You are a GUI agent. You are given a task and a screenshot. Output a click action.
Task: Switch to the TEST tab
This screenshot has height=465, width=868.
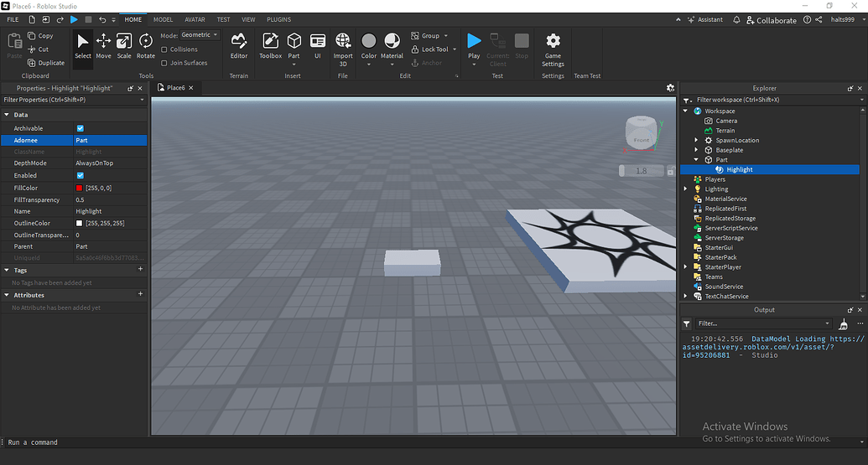click(x=223, y=20)
